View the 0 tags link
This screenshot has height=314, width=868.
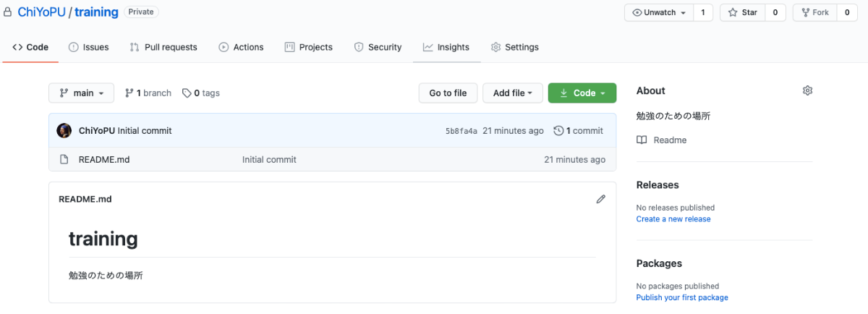pos(201,93)
